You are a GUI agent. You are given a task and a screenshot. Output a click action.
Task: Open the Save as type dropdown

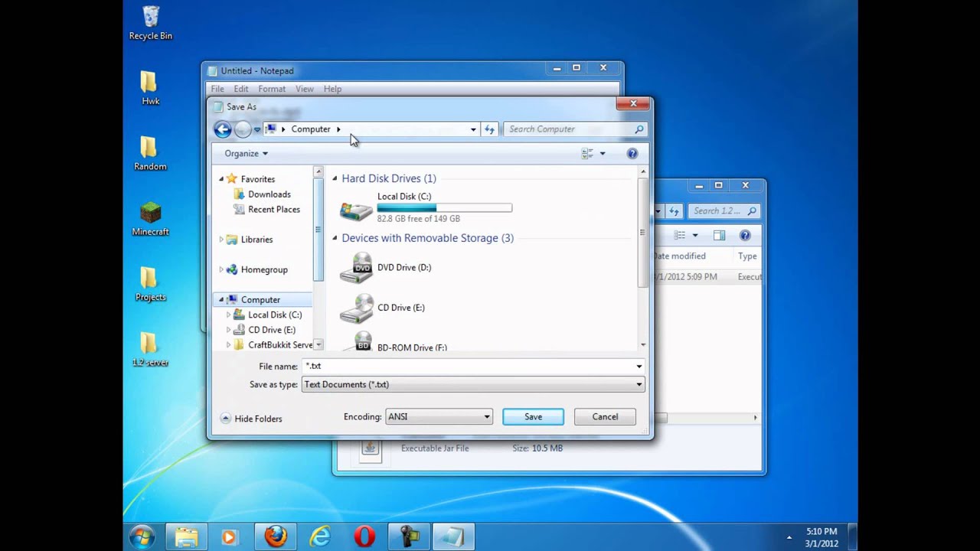pos(473,385)
